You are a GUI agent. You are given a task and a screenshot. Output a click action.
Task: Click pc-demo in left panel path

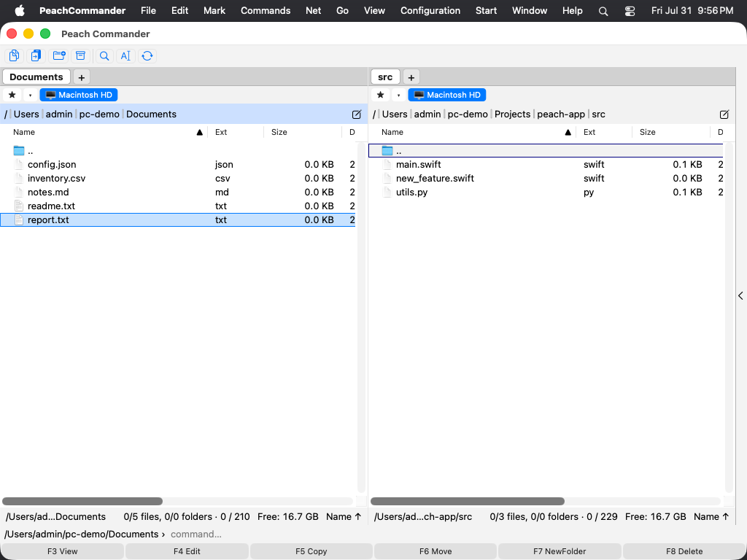pos(99,114)
